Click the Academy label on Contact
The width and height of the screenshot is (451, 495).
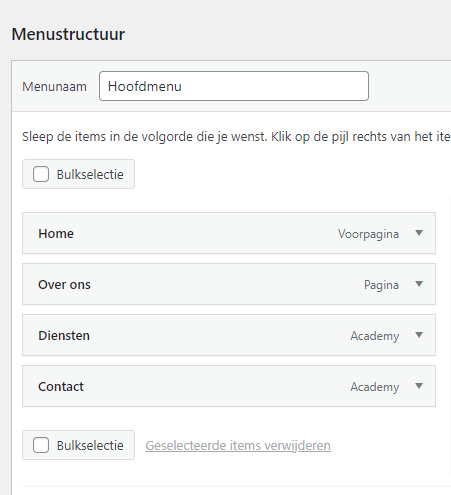375,387
